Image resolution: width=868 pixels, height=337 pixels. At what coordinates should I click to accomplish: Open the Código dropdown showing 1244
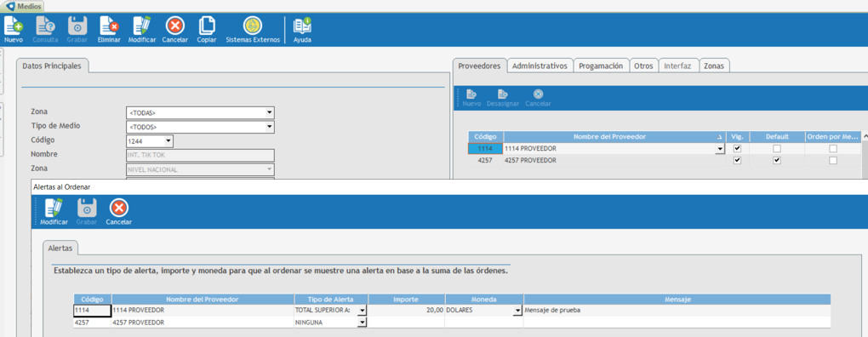click(168, 141)
